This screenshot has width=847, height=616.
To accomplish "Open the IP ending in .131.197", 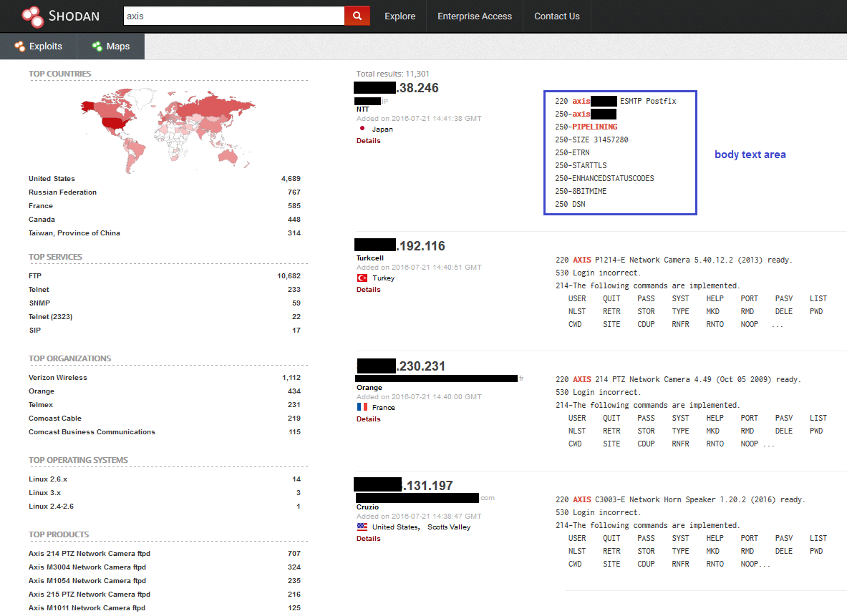I will pyautogui.click(x=404, y=485).
